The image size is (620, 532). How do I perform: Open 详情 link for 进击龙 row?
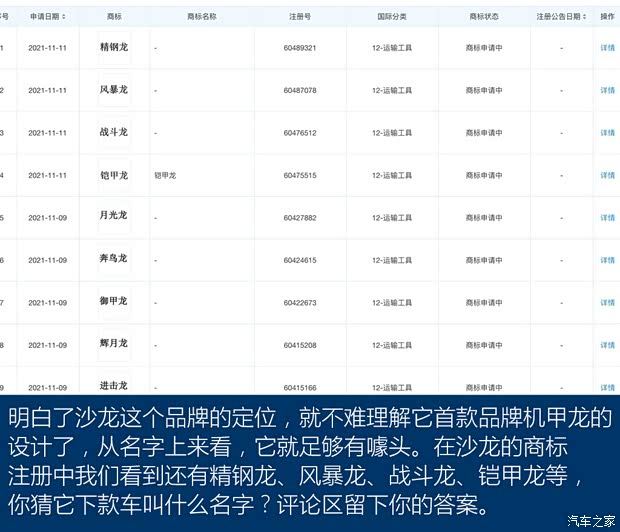(x=607, y=388)
